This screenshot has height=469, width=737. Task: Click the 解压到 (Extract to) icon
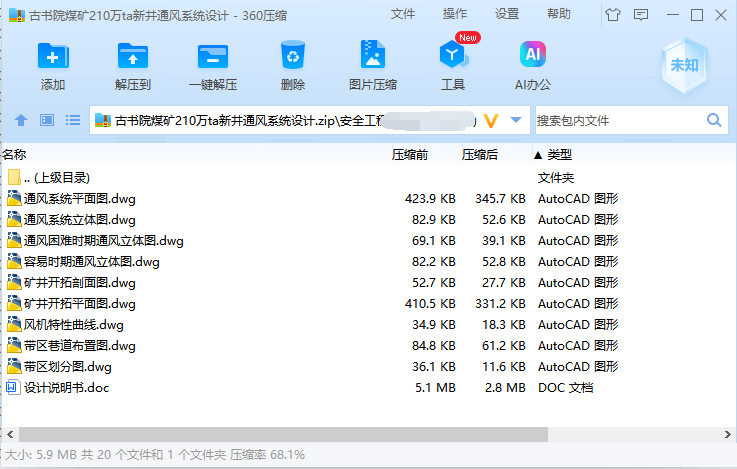(133, 56)
